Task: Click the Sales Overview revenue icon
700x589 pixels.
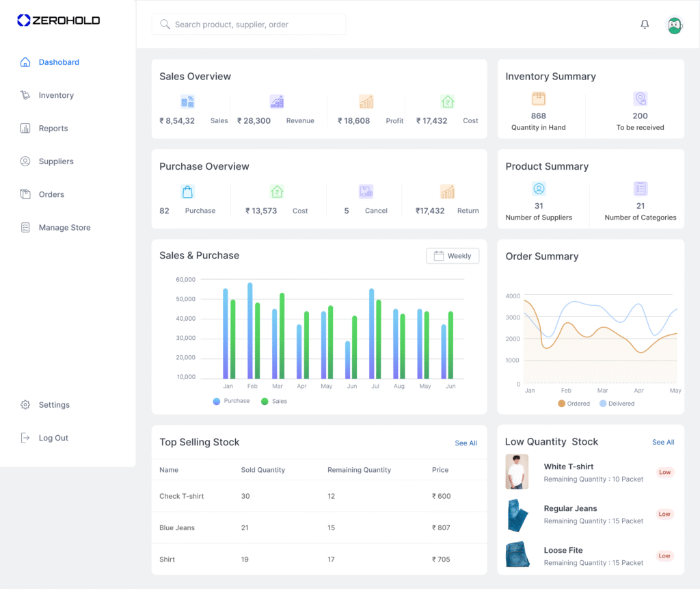Action: click(277, 102)
